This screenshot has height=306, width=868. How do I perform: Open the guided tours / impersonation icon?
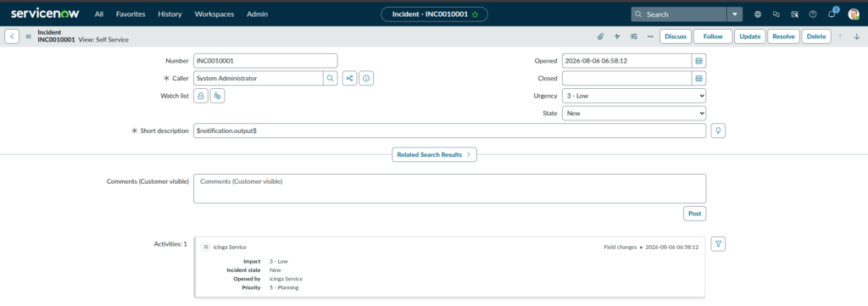pyautogui.click(x=794, y=14)
